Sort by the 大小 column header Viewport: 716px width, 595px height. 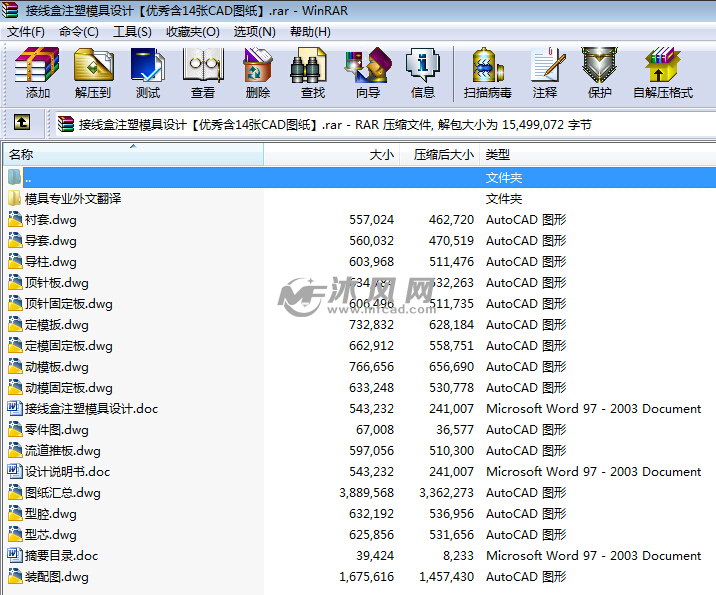332,154
